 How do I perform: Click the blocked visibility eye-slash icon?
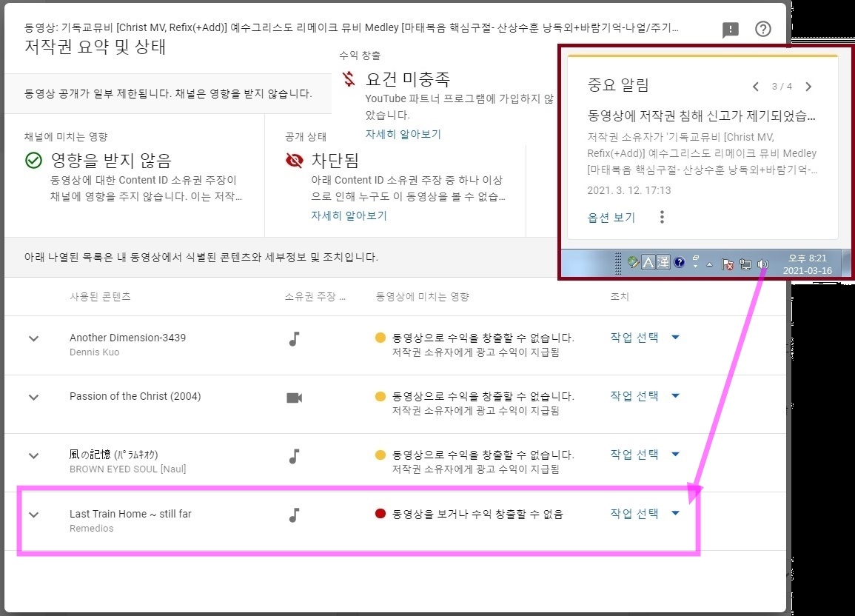pyautogui.click(x=295, y=160)
